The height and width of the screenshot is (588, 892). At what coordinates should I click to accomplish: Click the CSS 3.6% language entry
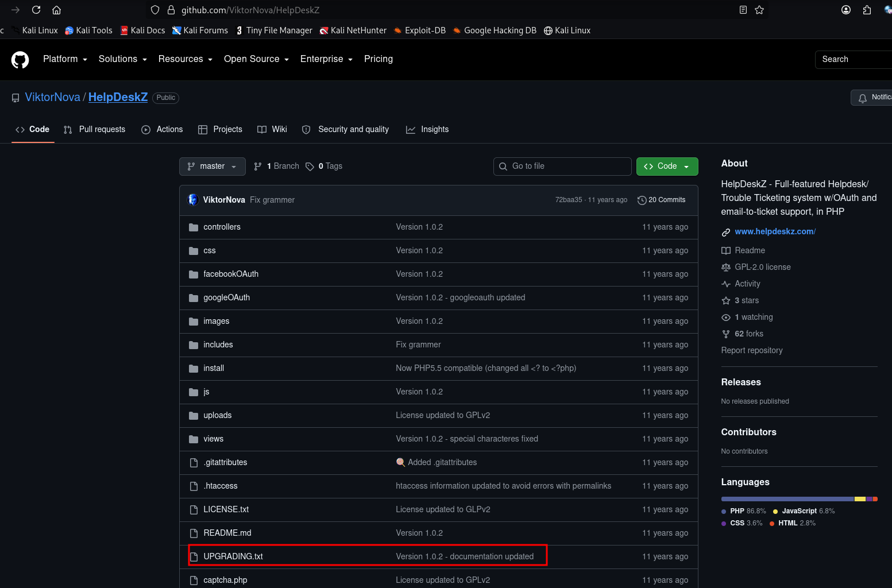click(x=742, y=524)
